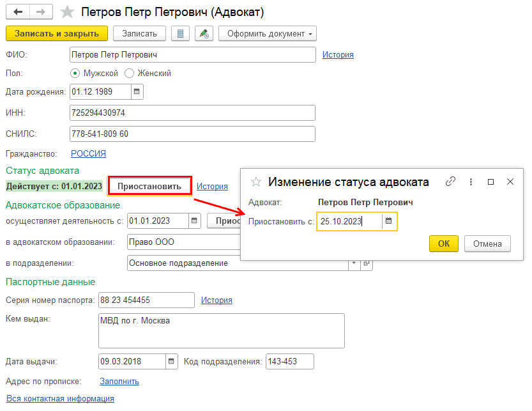532x411 pixels.
Task: Open calendar picker for Дата выдачи
Action: point(171,362)
